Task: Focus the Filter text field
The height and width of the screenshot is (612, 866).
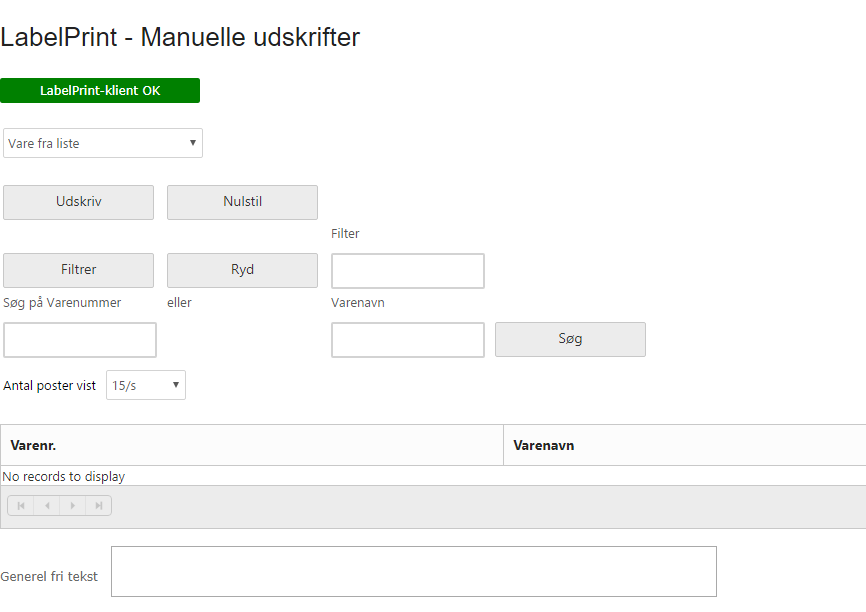Action: [408, 271]
